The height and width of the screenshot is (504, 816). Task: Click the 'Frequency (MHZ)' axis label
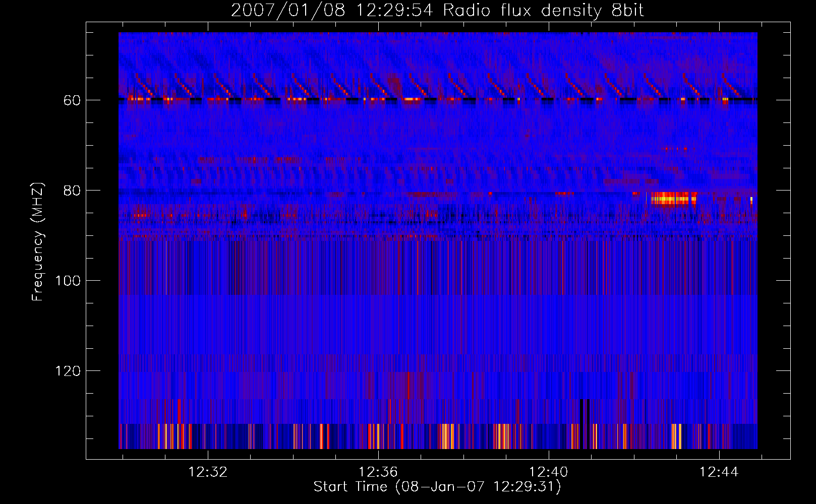[x=38, y=242]
